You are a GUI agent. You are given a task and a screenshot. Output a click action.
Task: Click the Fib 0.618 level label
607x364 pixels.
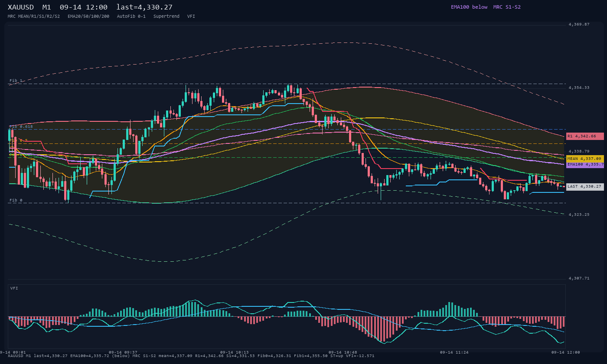click(x=21, y=127)
